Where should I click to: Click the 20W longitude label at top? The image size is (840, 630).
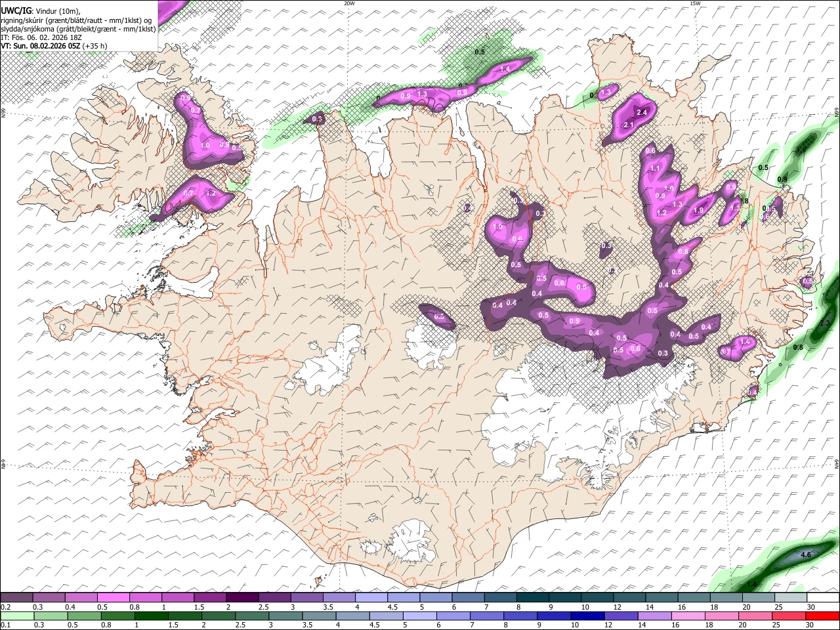349,3
